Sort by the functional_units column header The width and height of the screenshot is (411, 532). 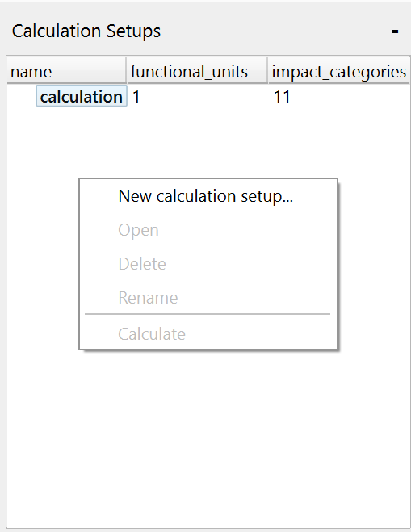tap(197, 72)
